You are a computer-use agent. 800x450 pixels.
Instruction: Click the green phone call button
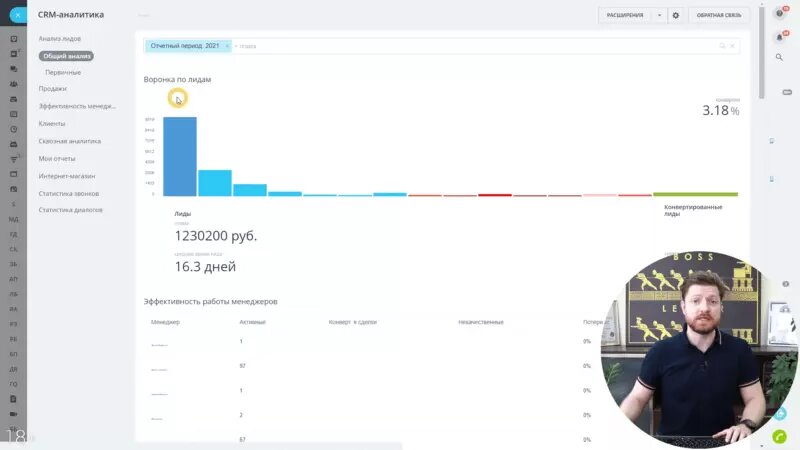tap(779, 436)
